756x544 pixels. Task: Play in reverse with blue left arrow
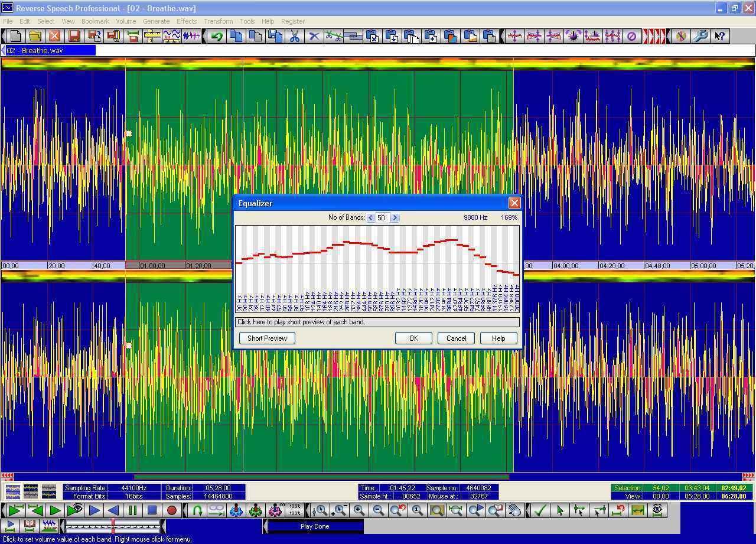(x=113, y=510)
